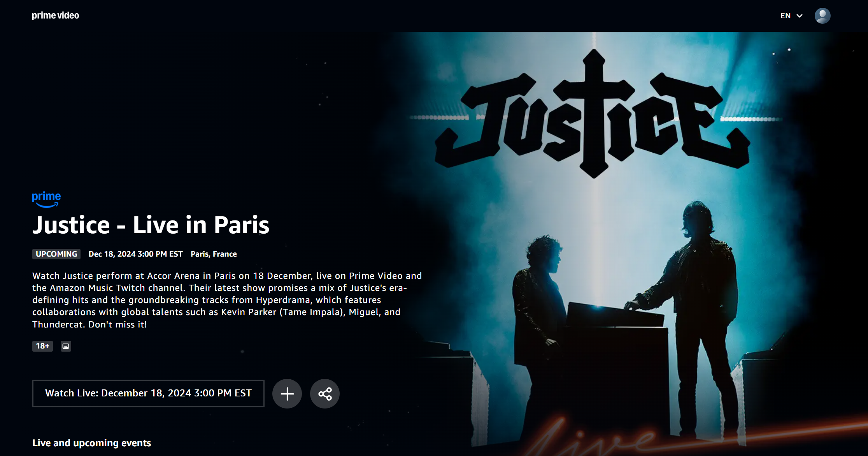Click the blue Prime badge above title
The width and height of the screenshot is (868, 456).
tap(46, 199)
